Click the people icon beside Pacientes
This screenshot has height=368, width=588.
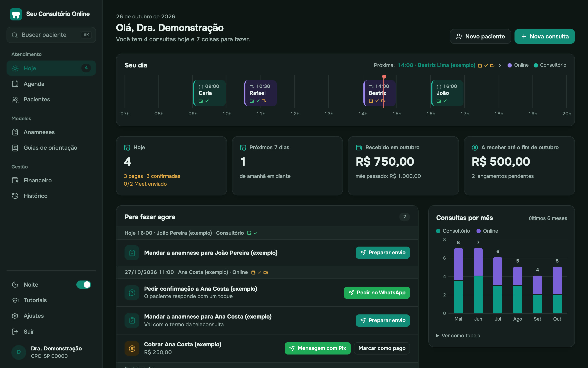(x=15, y=99)
